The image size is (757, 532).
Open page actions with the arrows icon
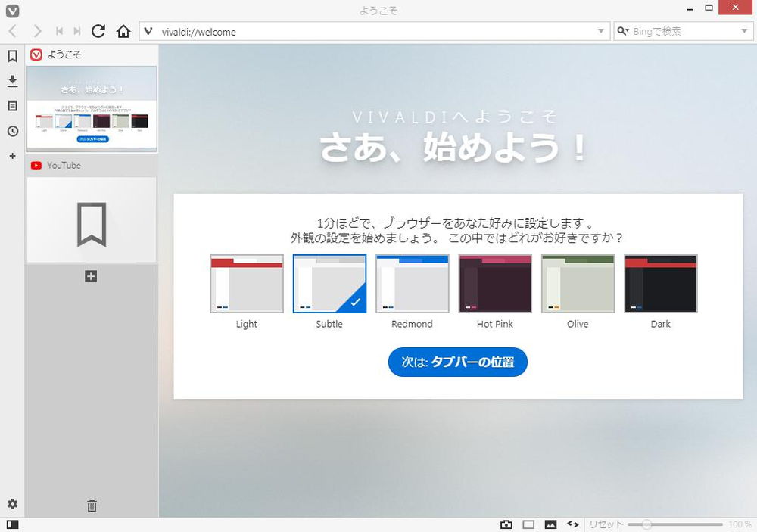pos(572,524)
